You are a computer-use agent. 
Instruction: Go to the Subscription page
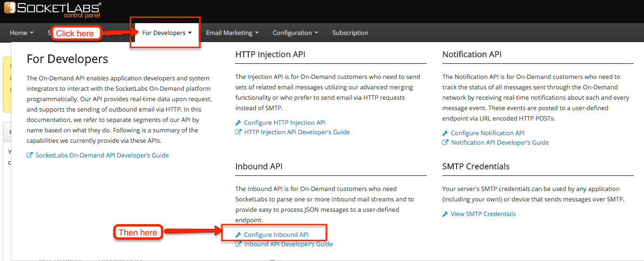350,33
